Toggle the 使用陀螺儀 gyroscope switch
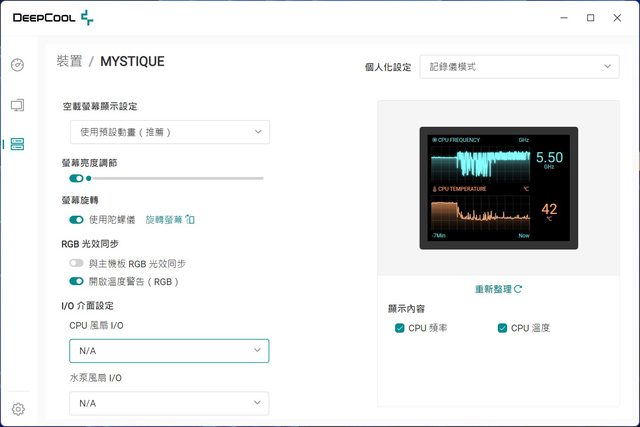 tap(76, 219)
